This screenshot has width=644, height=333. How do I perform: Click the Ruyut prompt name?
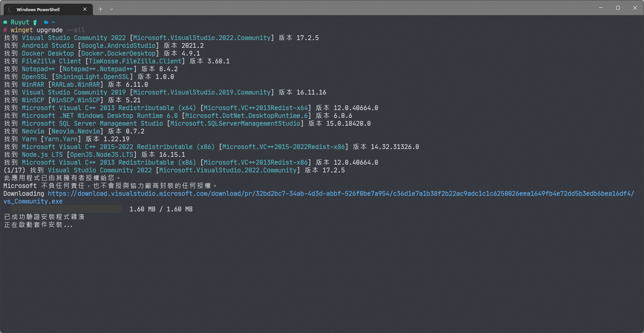pos(20,22)
